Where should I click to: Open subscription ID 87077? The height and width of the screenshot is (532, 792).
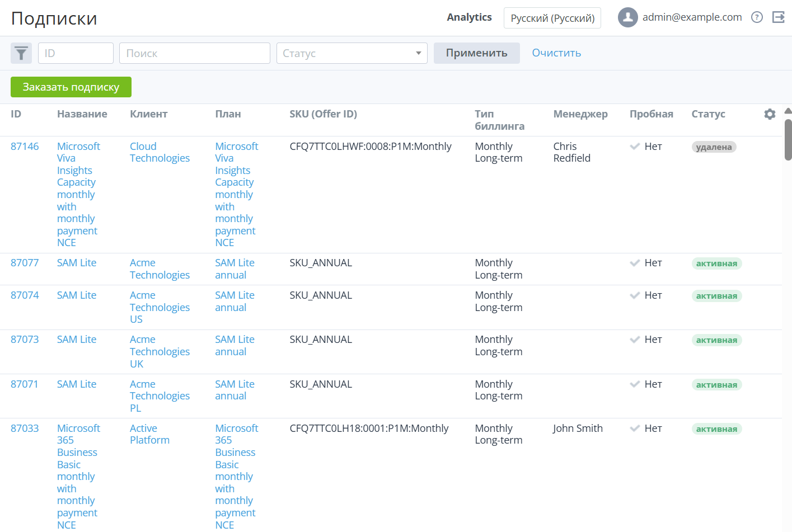coord(25,263)
